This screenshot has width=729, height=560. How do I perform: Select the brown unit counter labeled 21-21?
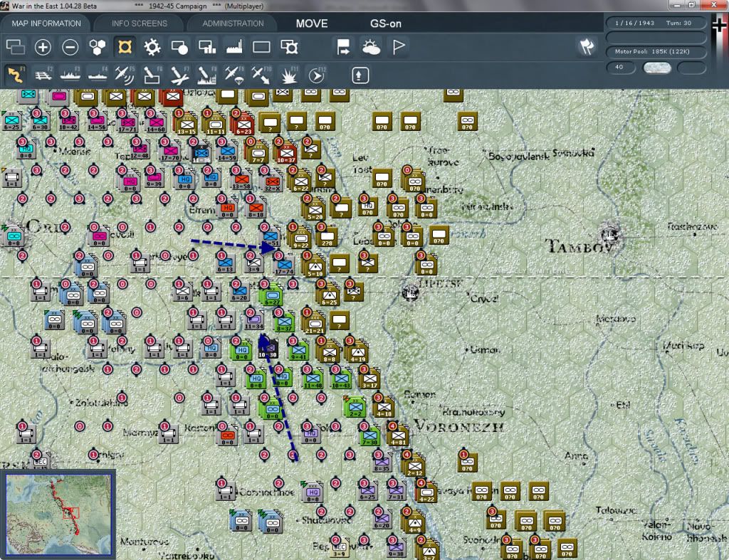[x=315, y=322]
